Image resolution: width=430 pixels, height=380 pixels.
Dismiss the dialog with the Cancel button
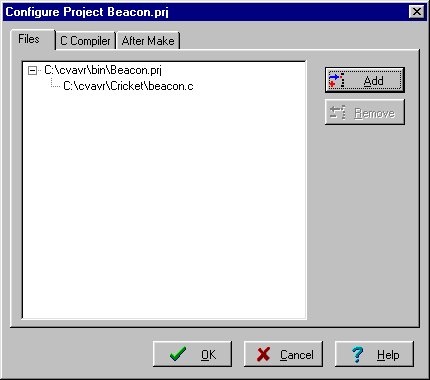coord(283,354)
